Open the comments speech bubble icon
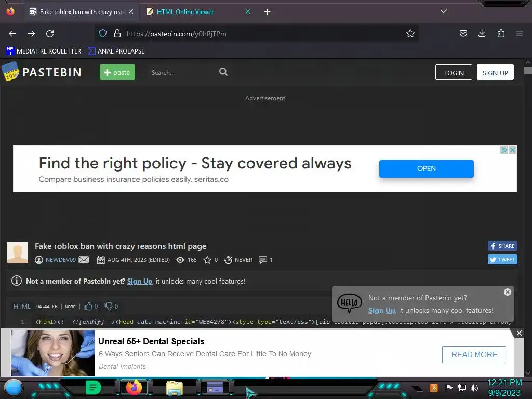The image size is (532, 399). point(263,260)
